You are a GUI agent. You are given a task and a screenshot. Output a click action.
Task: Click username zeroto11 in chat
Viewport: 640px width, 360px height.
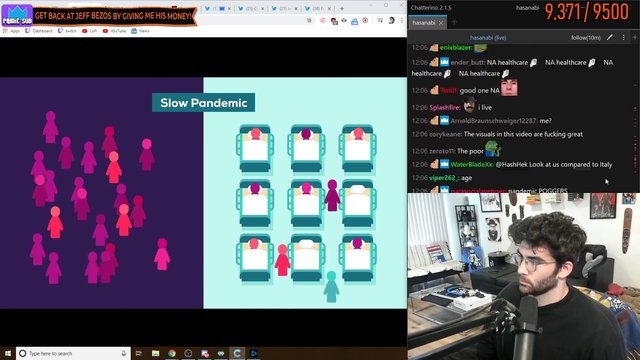(x=442, y=151)
